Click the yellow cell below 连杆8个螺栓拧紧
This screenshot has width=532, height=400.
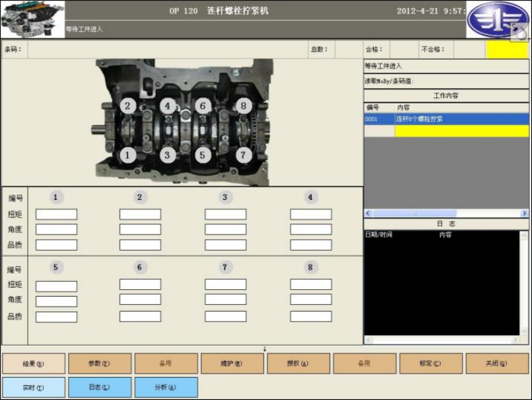pyautogui.click(x=462, y=131)
